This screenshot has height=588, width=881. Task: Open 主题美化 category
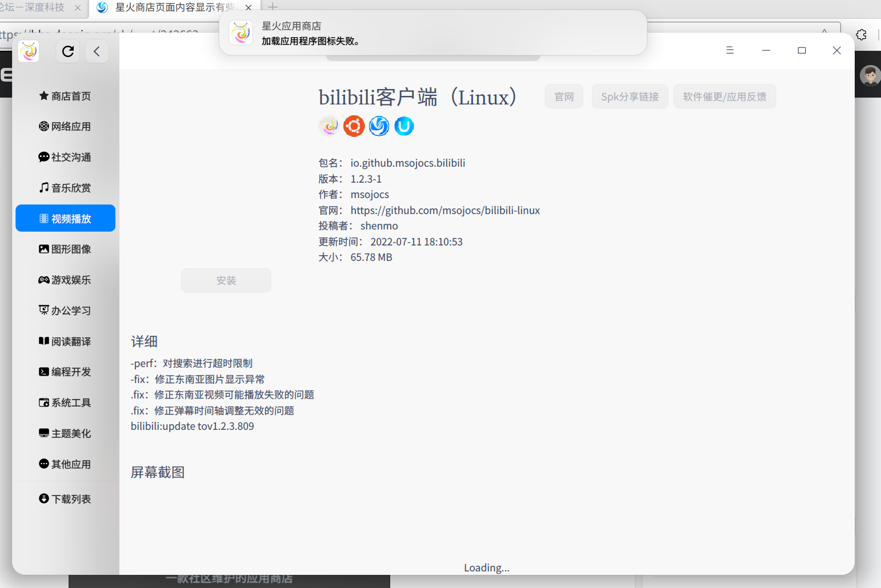65,433
